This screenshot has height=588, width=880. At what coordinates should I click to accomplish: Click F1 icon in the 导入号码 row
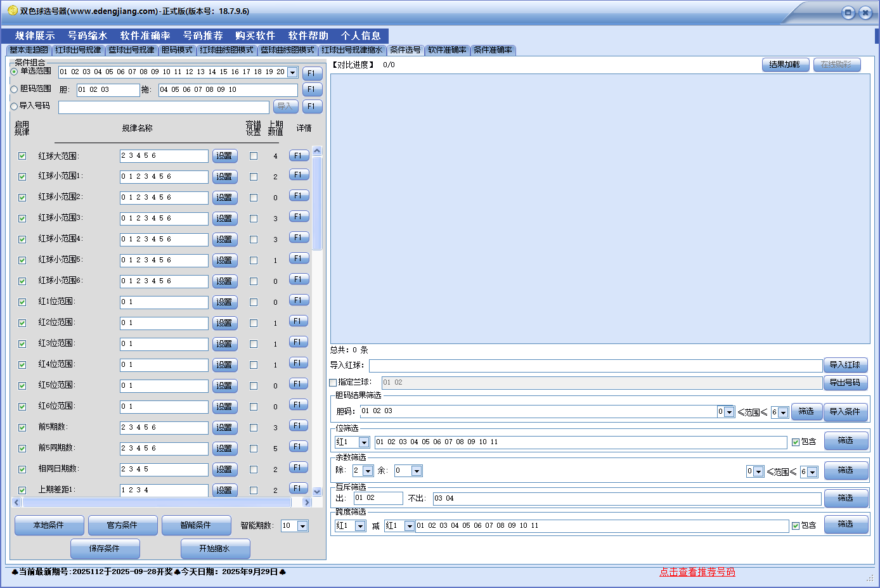[x=312, y=106]
